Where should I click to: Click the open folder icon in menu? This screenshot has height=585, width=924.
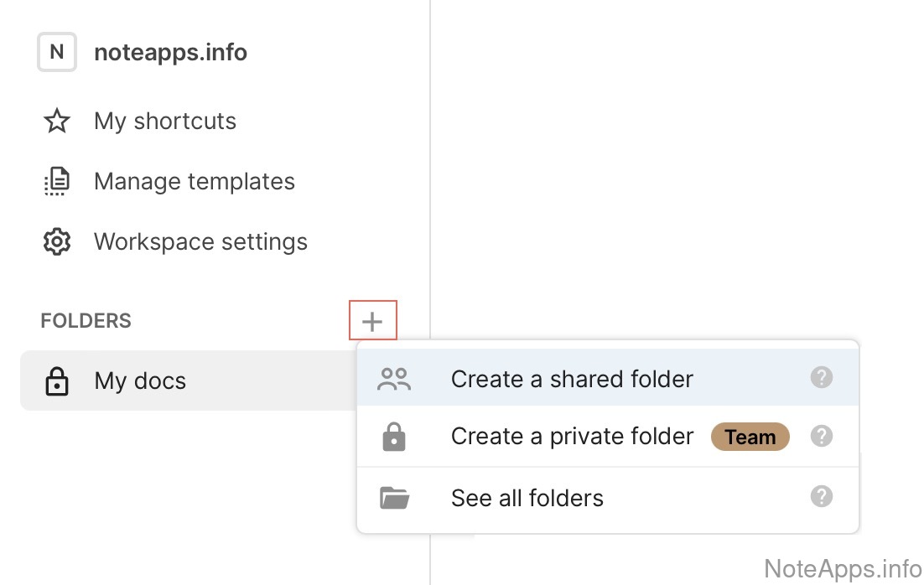(394, 498)
